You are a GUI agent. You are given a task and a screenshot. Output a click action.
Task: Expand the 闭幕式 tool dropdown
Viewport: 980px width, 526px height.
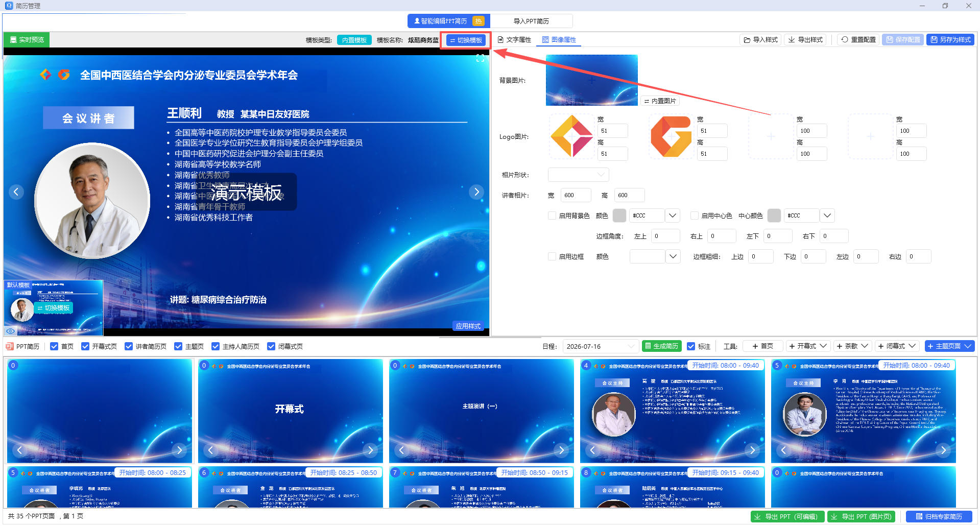(x=913, y=346)
